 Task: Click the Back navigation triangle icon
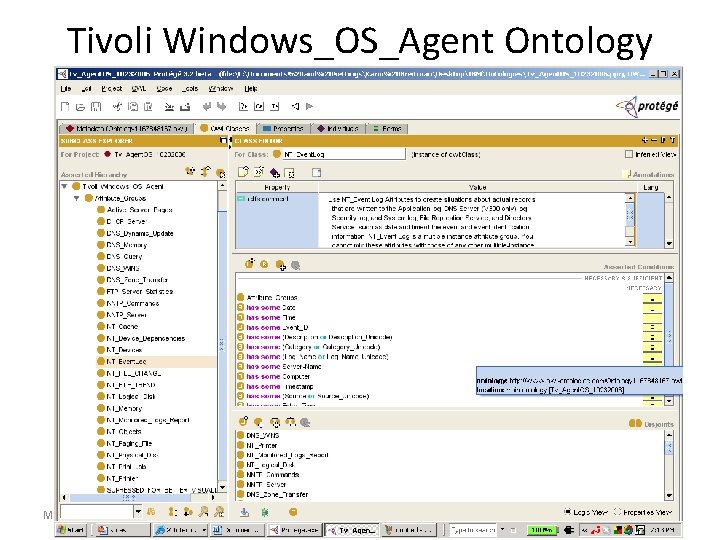pos(295,107)
